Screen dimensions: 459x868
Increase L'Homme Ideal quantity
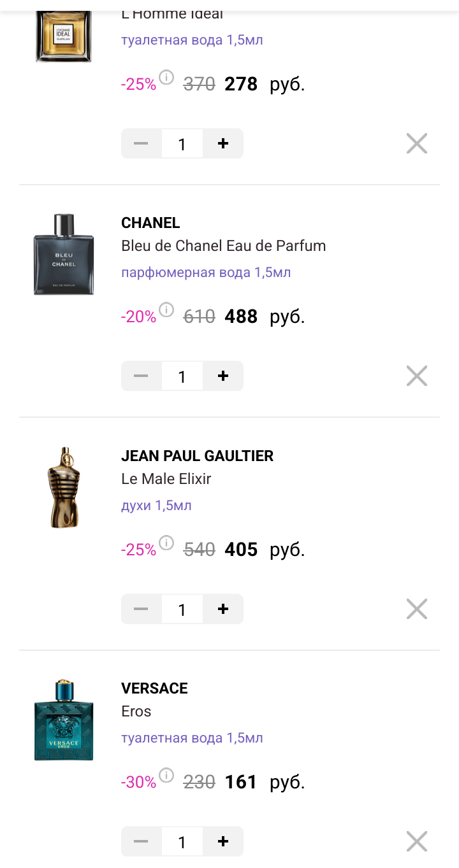click(x=223, y=144)
